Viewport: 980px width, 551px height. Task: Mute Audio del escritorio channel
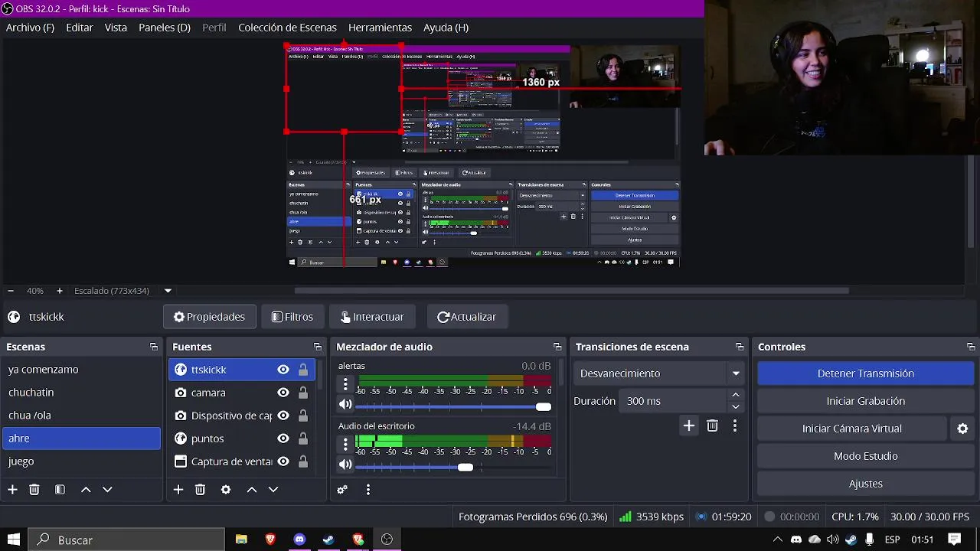click(345, 465)
